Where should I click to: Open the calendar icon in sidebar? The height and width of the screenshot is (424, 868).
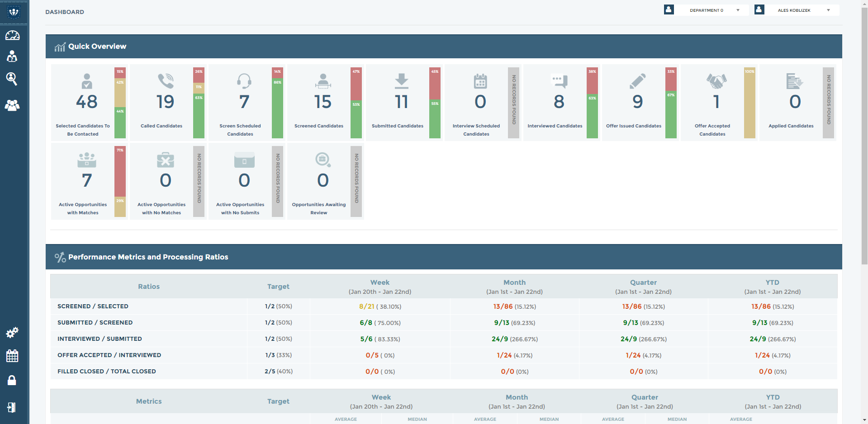pyautogui.click(x=12, y=356)
